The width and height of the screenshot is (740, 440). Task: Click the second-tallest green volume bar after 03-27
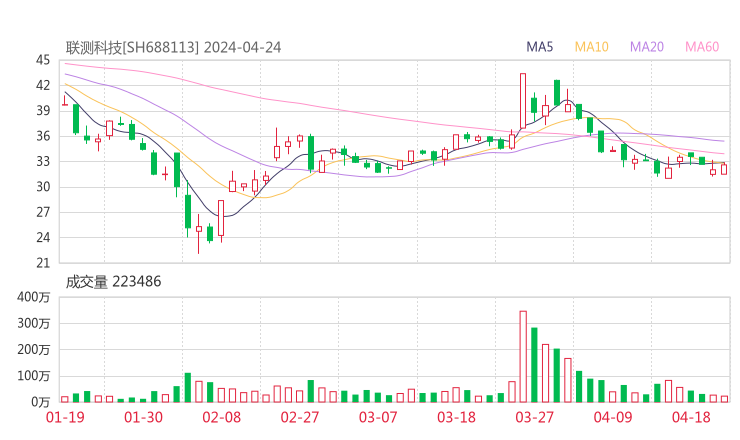[557, 375]
